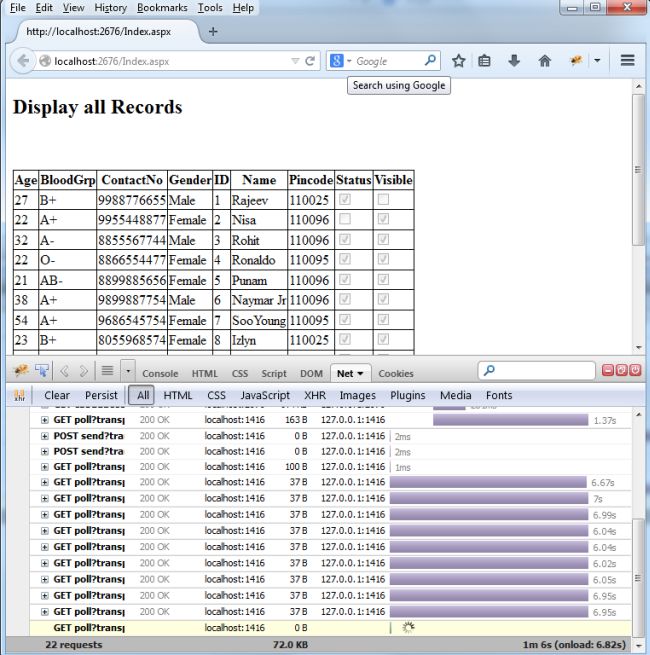
Task: Expand the 6.67s GET poll request
Action: point(45,482)
